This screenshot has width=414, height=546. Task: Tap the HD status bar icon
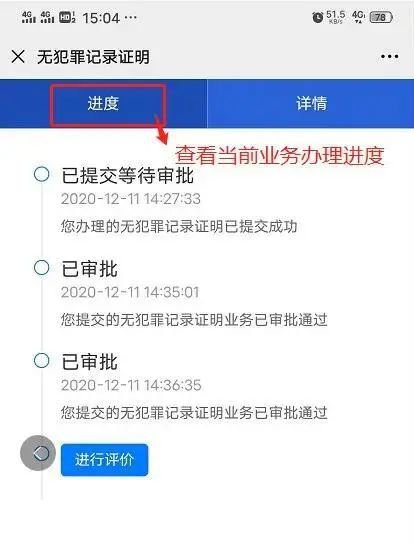click(67, 17)
